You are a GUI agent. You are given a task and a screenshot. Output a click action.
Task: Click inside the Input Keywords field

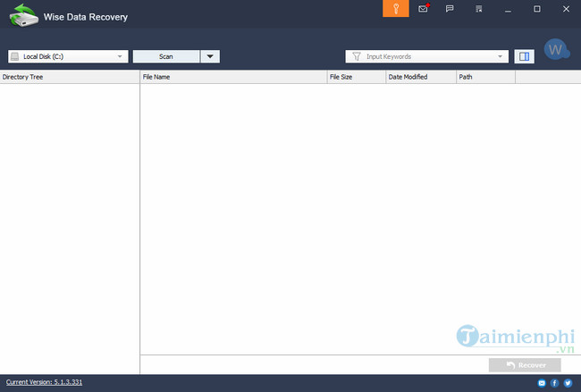pyautogui.click(x=427, y=56)
